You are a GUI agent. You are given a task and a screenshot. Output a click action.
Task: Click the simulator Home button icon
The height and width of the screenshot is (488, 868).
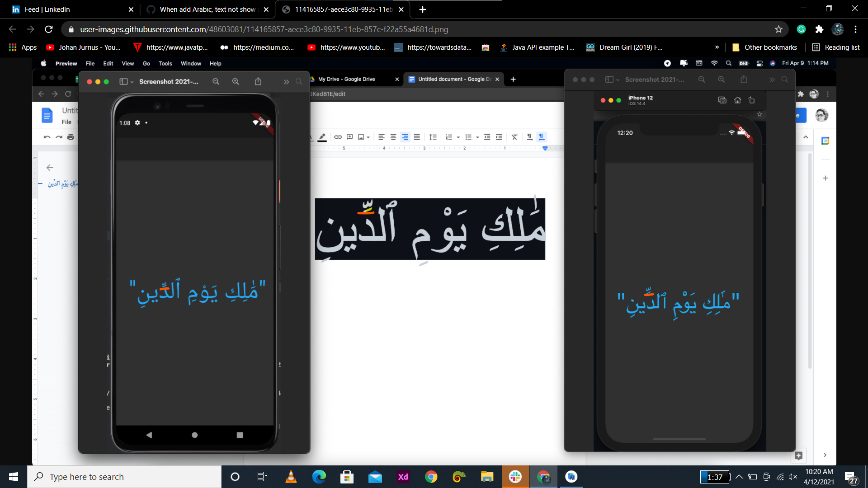coord(737,100)
